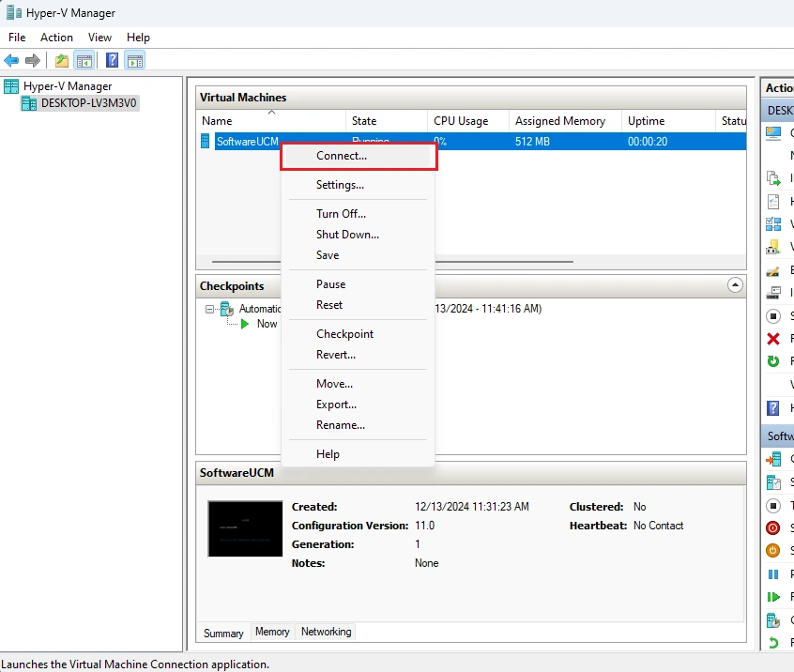The height and width of the screenshot is (672, 794).
Task: Click VM Settings icon under SoftwareUCM actions
Action: point(772,482)
